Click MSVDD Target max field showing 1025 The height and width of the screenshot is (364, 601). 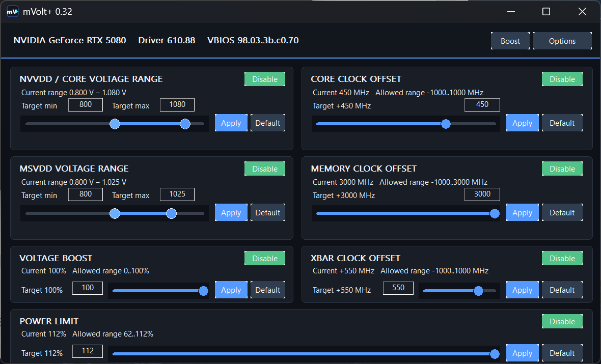(177, 194)
